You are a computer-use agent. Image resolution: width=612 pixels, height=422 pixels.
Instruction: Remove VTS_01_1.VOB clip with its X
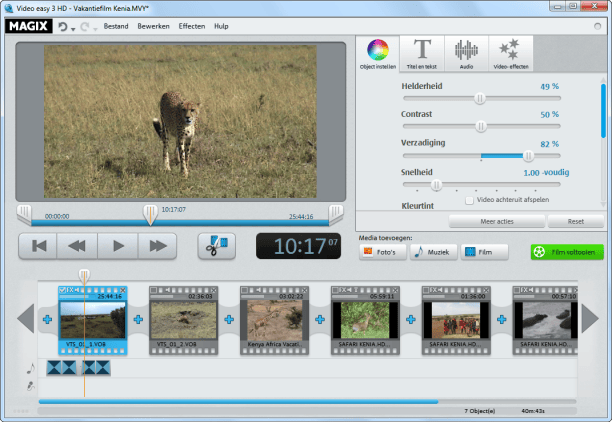(x=123, y=290)
